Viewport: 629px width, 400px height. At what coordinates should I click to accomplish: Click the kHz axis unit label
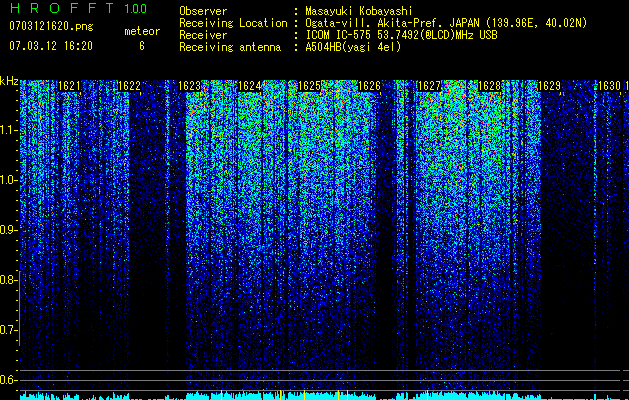pos(9,81)
